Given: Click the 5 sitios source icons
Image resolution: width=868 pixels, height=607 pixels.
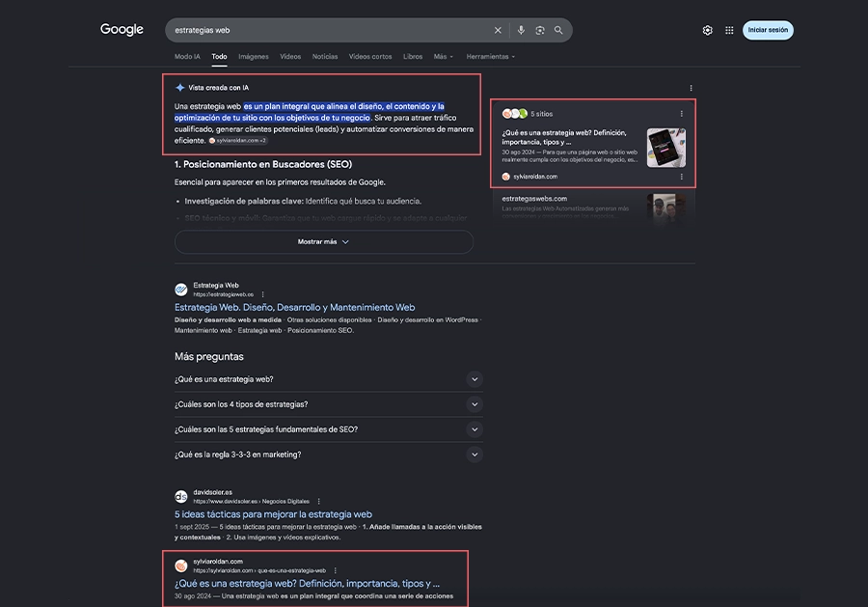Looking at the screenshot, I should pos(514,114).
